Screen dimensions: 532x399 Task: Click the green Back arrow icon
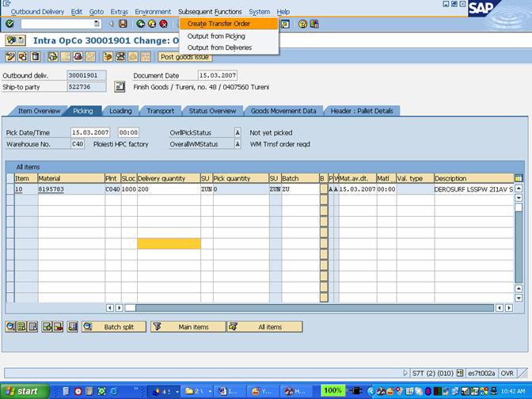point(140,24)
